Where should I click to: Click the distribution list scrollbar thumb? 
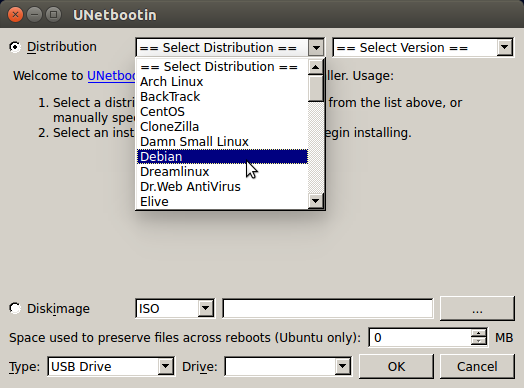point(315,88)
